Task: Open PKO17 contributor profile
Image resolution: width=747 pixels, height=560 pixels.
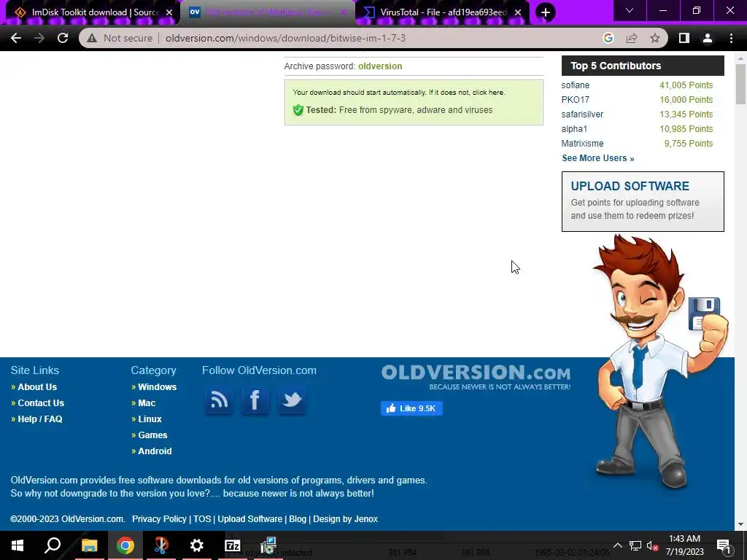Action: [x=575, y=99]
